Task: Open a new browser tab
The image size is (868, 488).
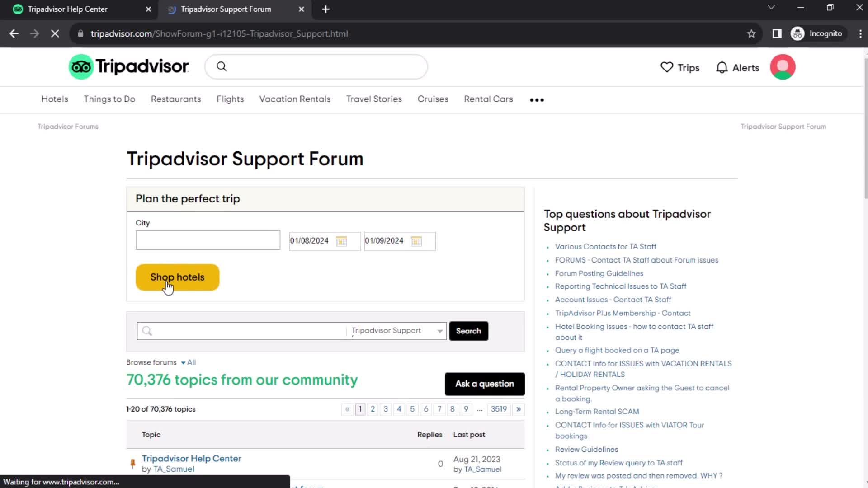Action: pyautogui.click(x=325, y=9)
